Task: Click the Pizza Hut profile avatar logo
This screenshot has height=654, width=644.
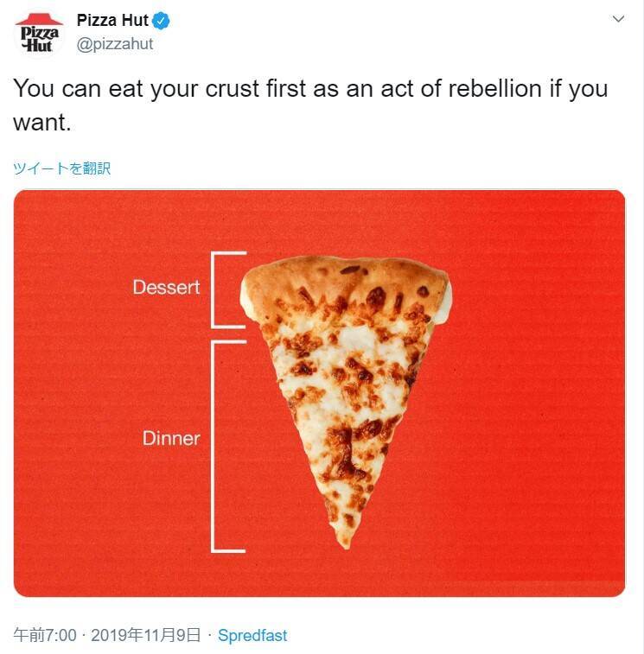Action: pyautogui.click(x=39, y=34)
